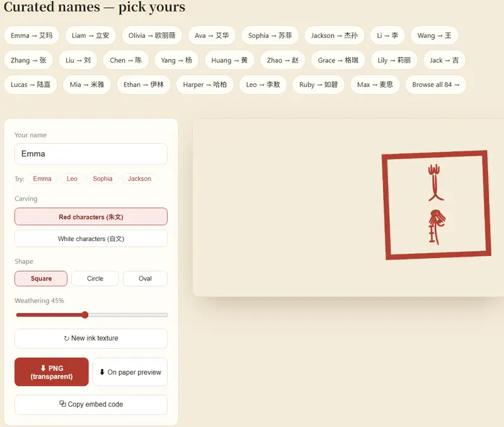Pick the curated surname Li
504x427 pixels.
point(387,35)
